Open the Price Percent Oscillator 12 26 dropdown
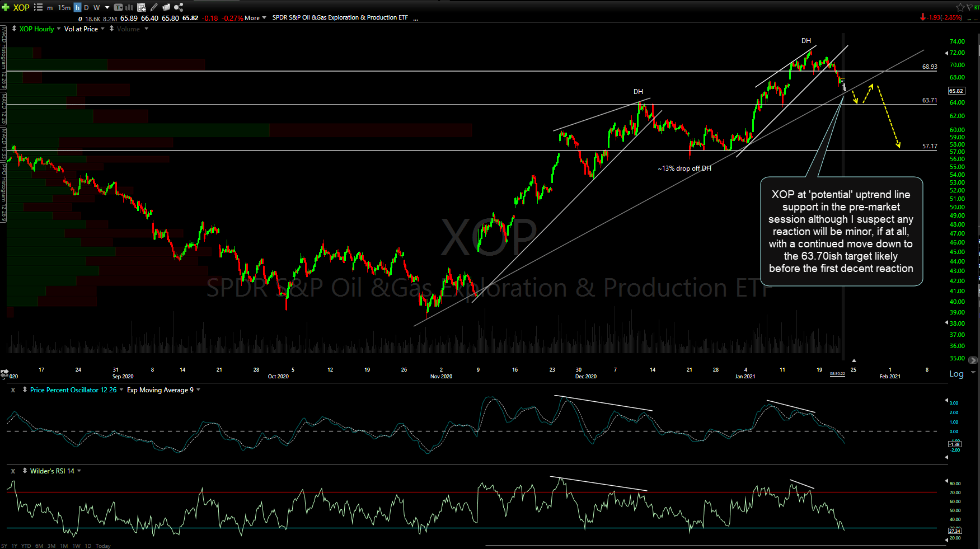 click(x=121, y=390)
